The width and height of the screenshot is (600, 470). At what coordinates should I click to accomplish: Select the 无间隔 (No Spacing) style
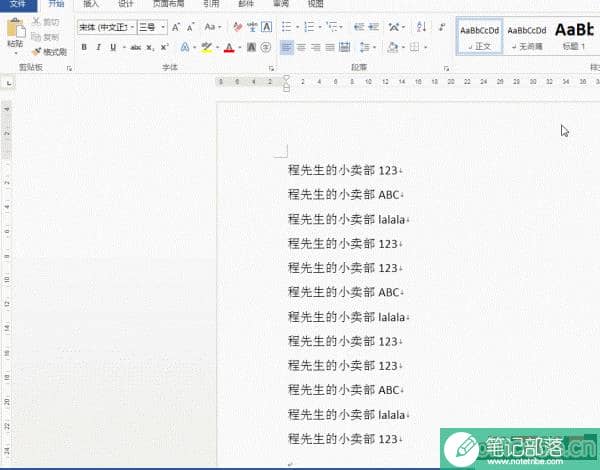(x=527, y=37)
